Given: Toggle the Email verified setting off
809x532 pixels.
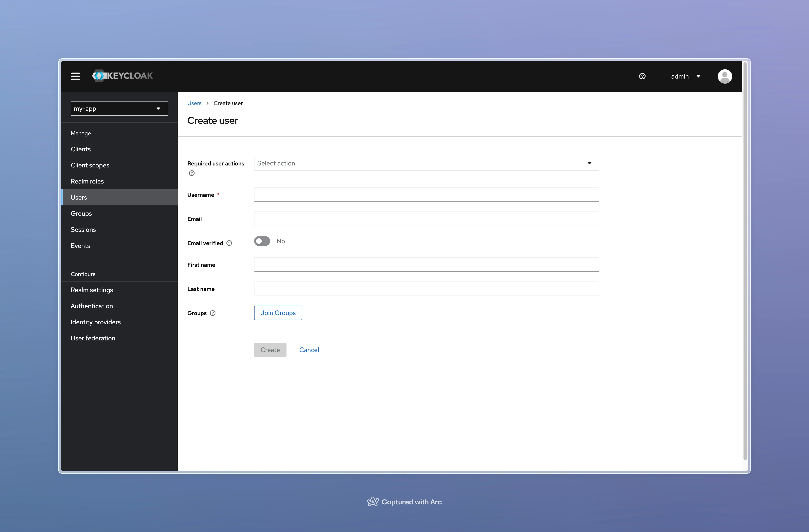Looking at the screenshot, I should (x=262, y=241).
